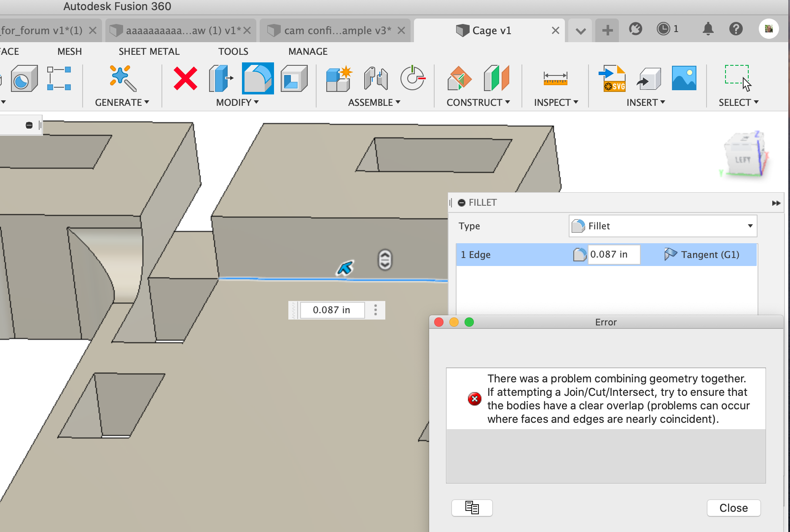Screen dimensions: 790x532
Task: Switch to the SHEET METAL ribbon tab
Action: (149, 51)
